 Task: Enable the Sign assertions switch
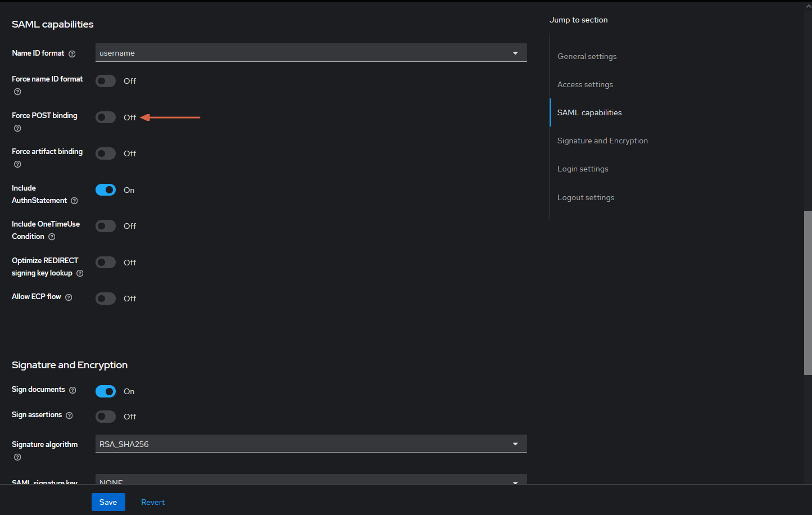pyautogui.click(x=106, y=417)
